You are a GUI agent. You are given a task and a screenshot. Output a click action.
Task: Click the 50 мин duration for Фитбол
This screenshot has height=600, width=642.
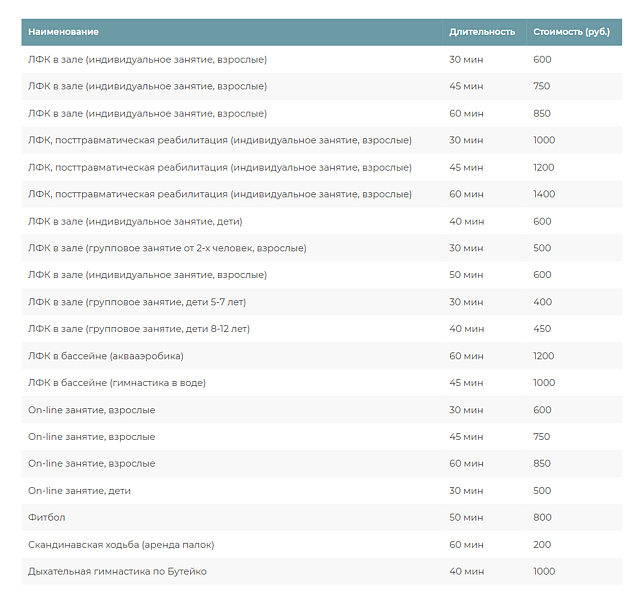point(466,518)
